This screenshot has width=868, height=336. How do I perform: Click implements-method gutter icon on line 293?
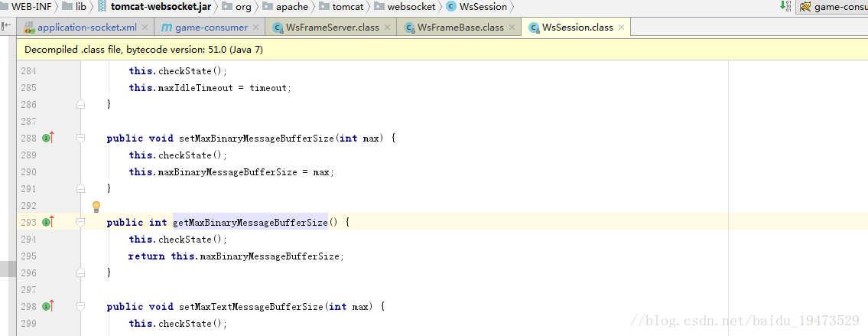point(47,223)
